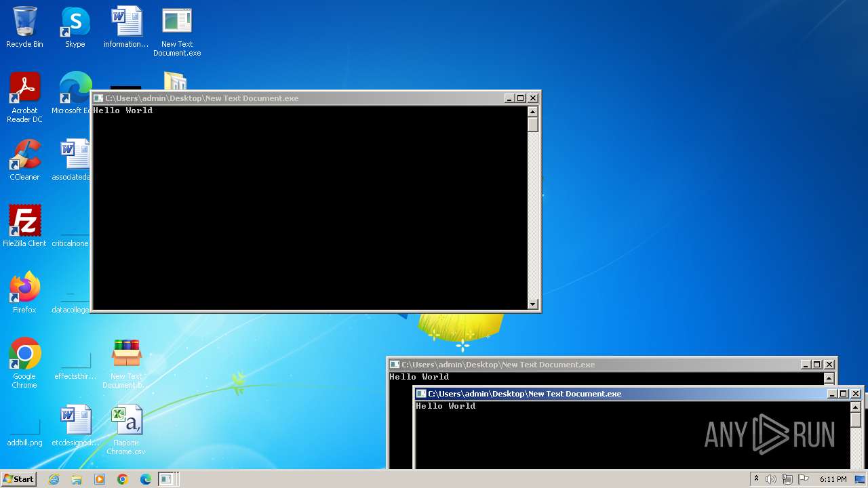
Task: Click Hello World text in front console
Action: point(446,406)
